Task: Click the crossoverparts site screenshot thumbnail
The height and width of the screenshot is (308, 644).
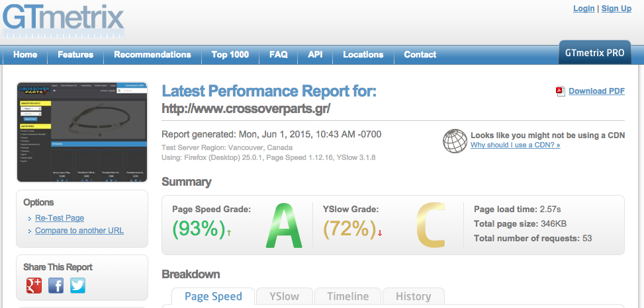Action: [x=81, y=132]
